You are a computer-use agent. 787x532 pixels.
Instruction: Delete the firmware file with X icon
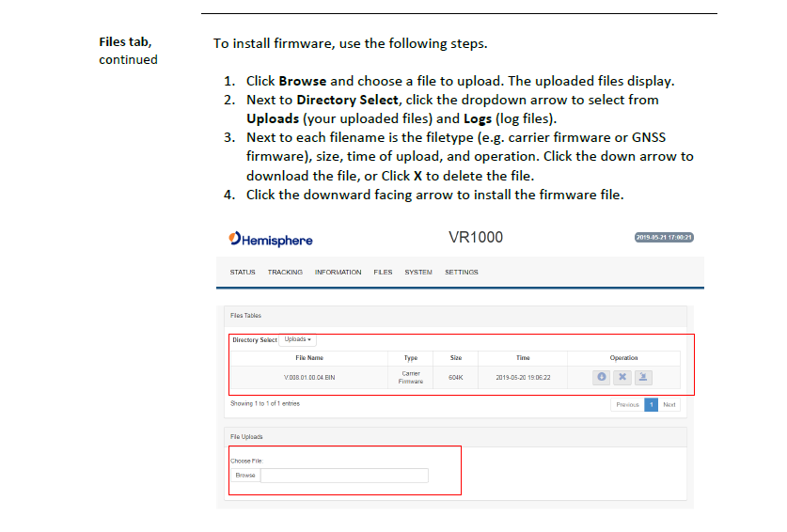[622, 377]
